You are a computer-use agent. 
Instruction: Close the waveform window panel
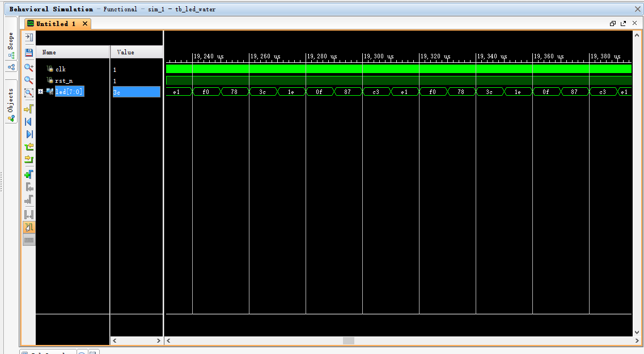click(634, 23)
